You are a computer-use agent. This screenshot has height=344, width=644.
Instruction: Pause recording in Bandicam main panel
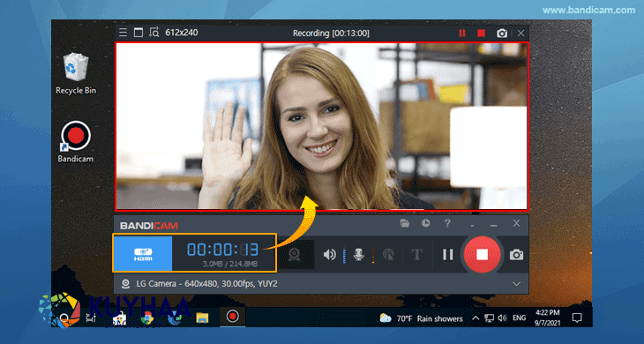pyautogui.click(x=447, y=255)
